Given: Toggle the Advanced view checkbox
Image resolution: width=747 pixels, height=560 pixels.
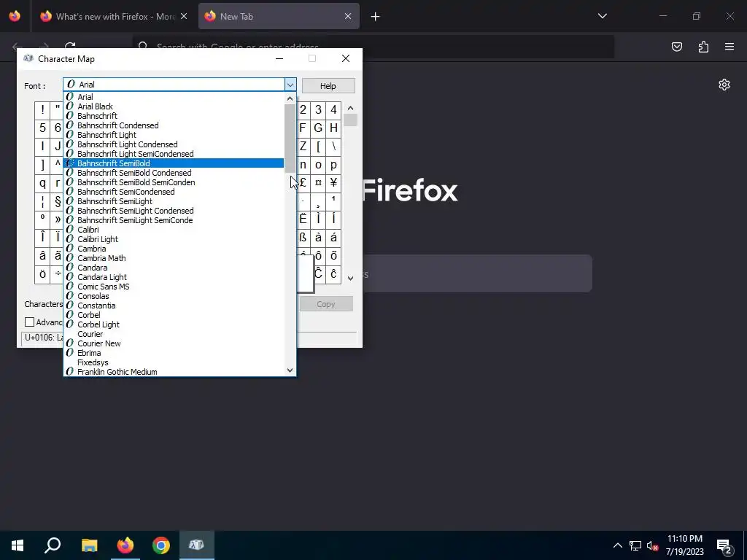Looking at the screenshot, I should point(29,322).
